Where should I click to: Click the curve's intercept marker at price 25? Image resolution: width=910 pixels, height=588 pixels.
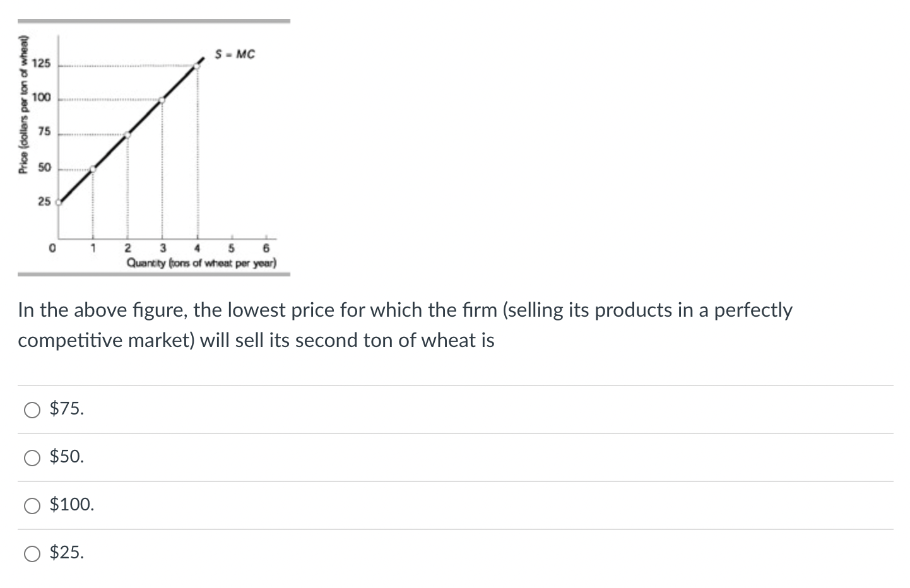click(59, 203)
